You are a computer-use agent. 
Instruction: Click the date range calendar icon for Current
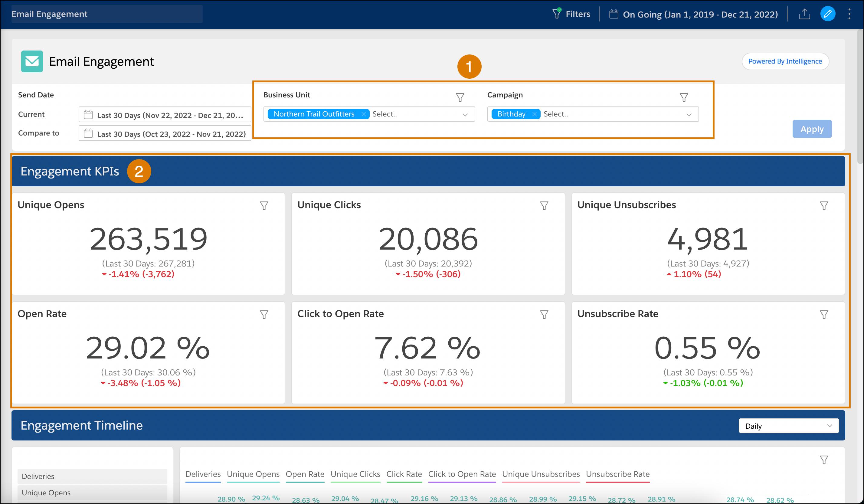pos(89,115)
